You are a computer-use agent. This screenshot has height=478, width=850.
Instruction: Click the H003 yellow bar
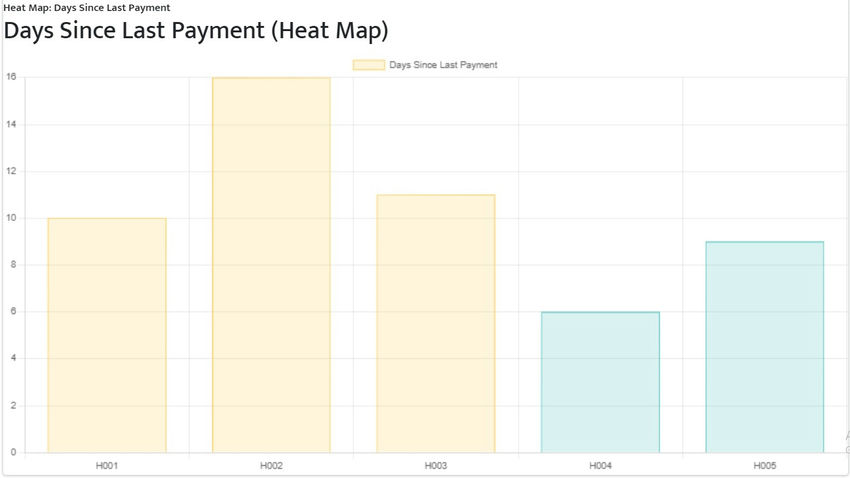tap(436, 324)
